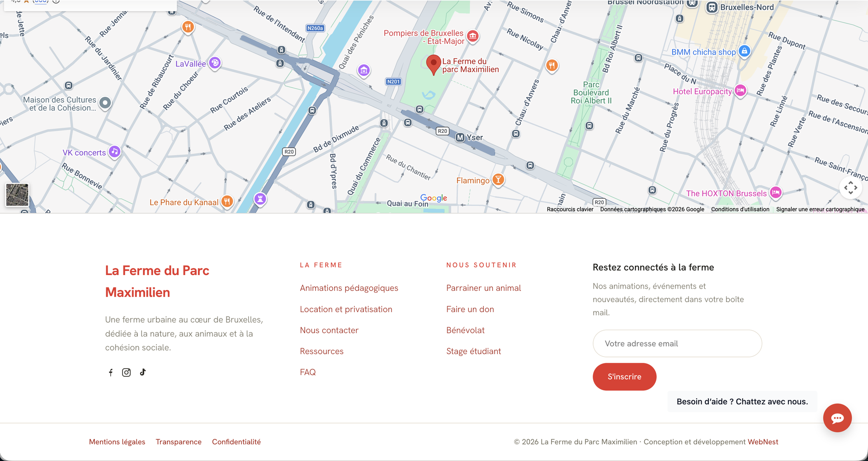Click the La Ferme du Parc Maximilien footer title
868x461 pixels.
coord(157,281)
